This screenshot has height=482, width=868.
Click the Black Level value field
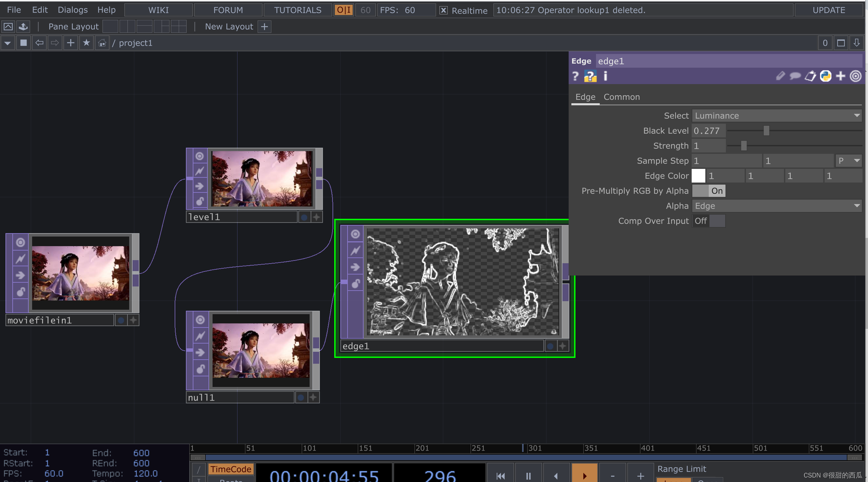coord(708,131)
